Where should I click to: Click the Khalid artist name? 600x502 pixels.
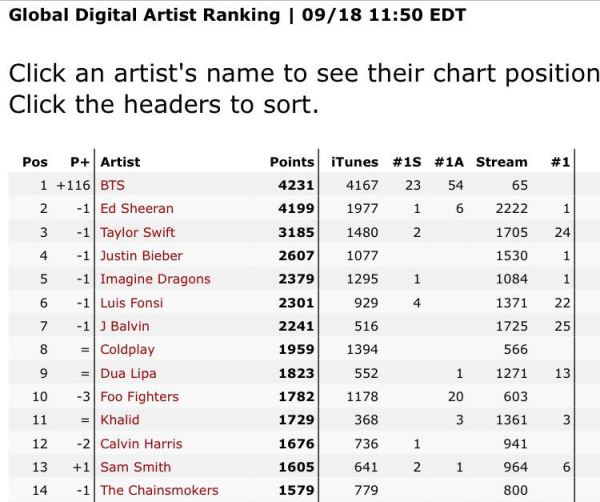click(120, 420)
